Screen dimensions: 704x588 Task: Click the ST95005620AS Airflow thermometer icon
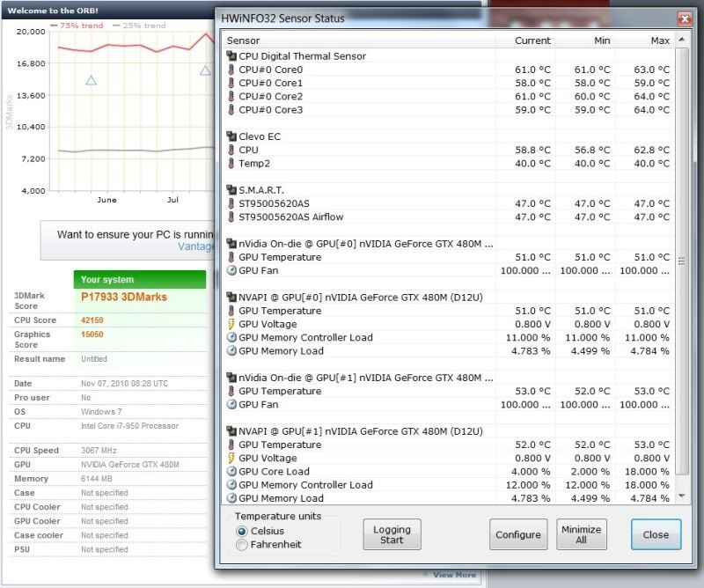(231, 217)
